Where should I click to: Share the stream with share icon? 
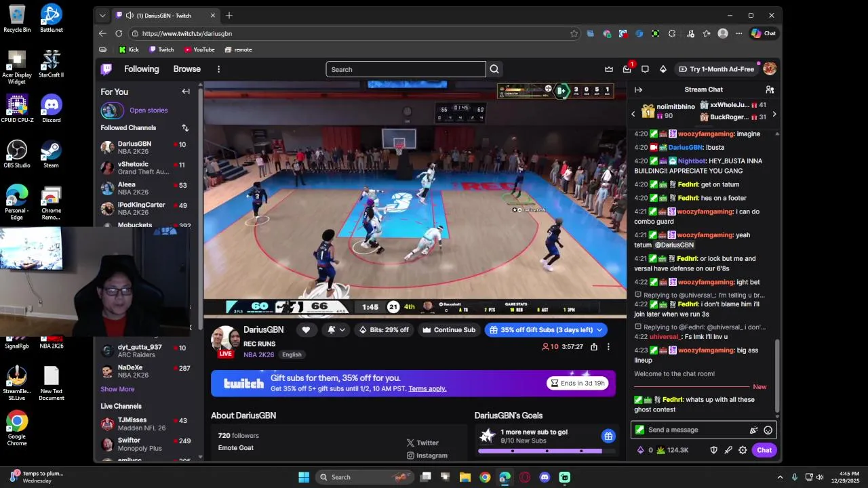(x=594, y=347)
